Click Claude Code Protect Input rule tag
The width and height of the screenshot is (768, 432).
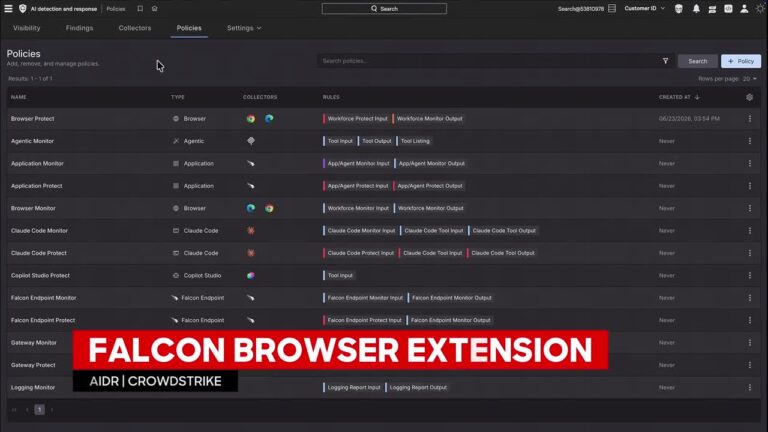pyautogui.click(x=359, y=253)
